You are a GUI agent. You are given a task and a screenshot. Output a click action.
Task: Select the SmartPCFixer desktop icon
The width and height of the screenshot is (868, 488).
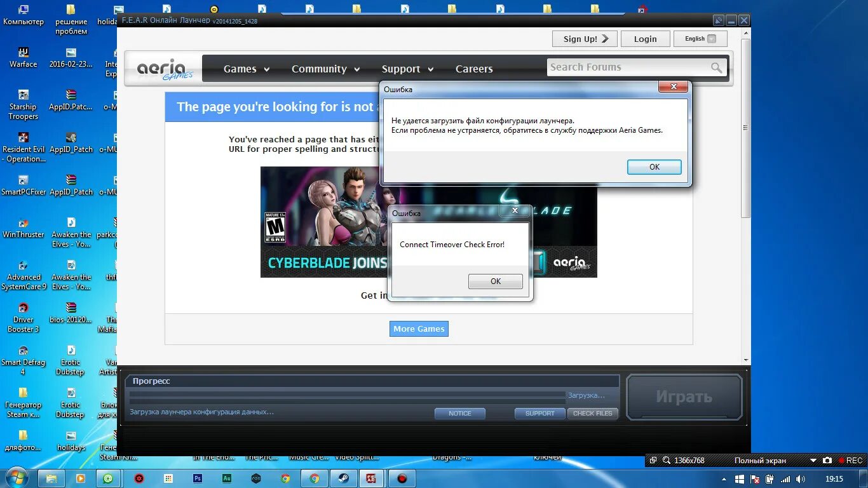[24, 185]
